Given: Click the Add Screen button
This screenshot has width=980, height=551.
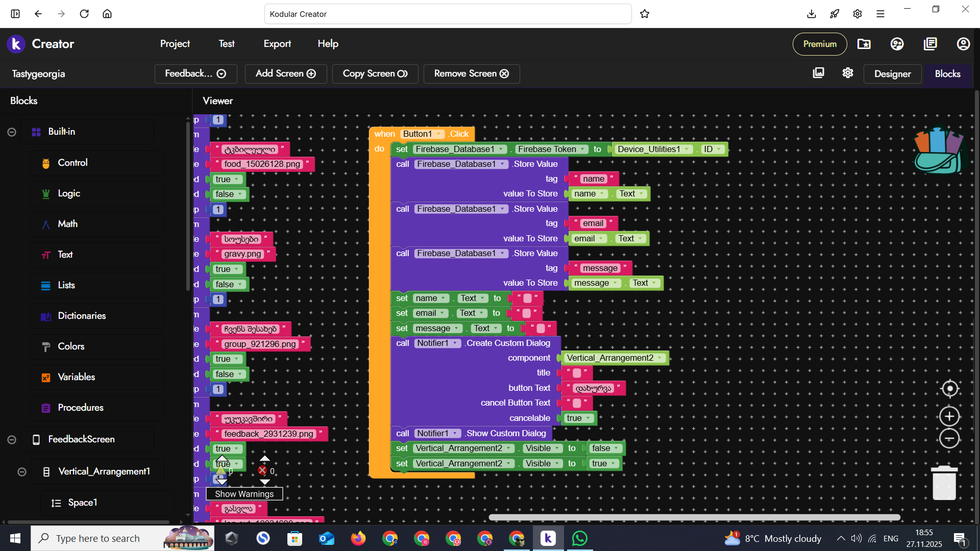Looking at the screenshot, I should coord(285,73).
